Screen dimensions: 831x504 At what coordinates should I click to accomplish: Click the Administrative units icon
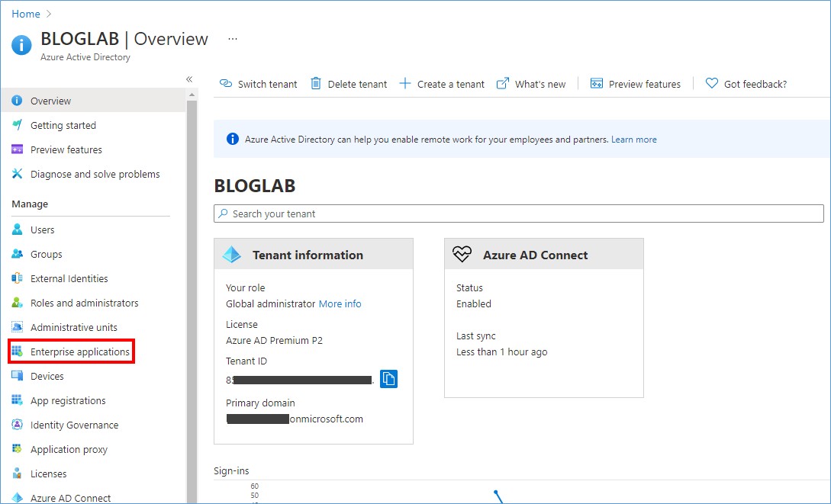pyautogui.click(x=17, y=326)
